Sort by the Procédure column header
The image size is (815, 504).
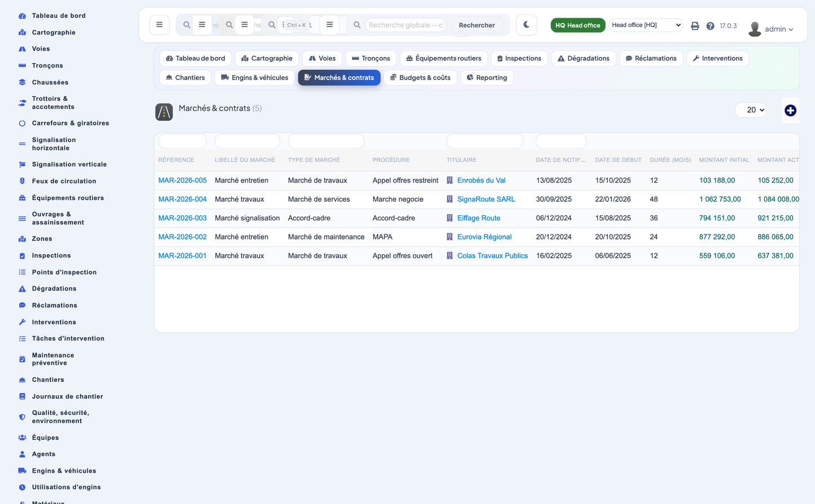(391, 160)
